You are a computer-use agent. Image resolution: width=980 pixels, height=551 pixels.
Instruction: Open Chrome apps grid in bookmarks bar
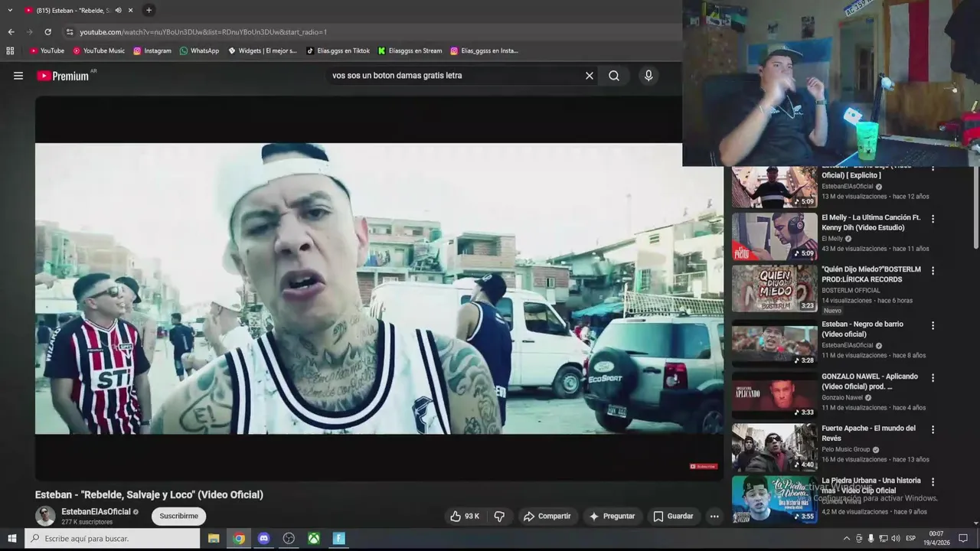pyautogui.click(x=10, y=51)
